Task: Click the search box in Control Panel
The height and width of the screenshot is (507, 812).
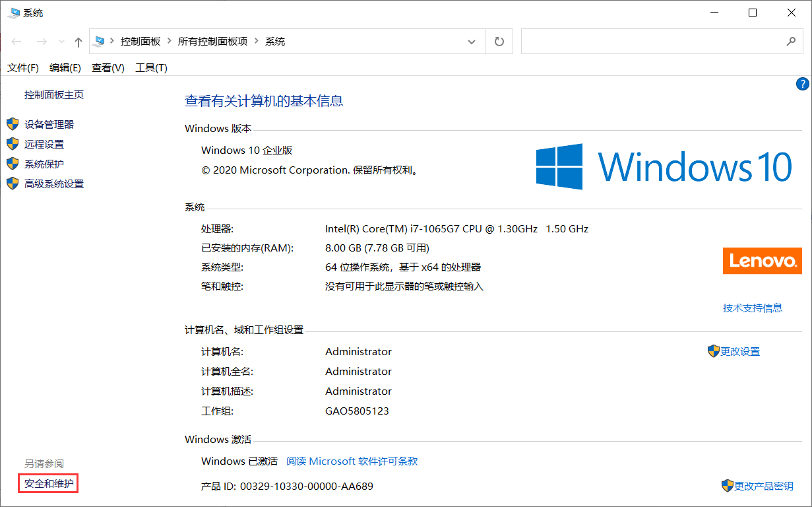Action: click(661, 42)
